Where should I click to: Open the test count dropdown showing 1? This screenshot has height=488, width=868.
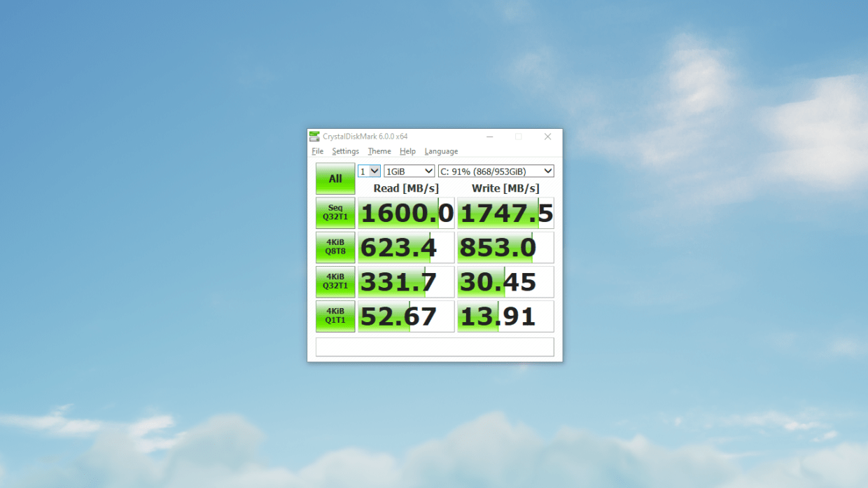[x=369, y=171]
